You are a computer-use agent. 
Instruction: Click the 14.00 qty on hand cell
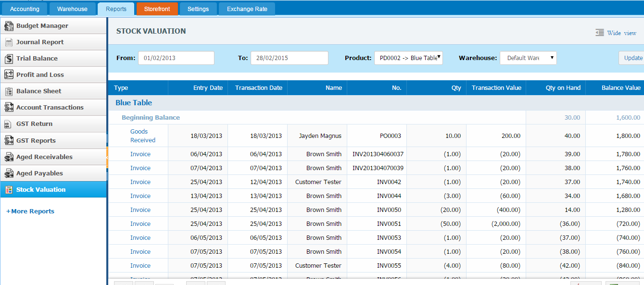(572, 210)
